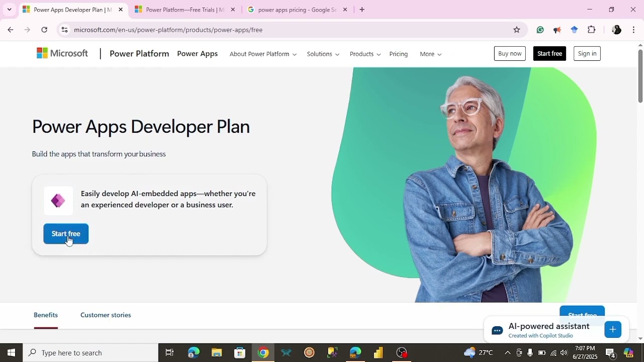Open the Chrome profile avatar
The height and width of the screenshot is (362, 644).
[616, 30]
